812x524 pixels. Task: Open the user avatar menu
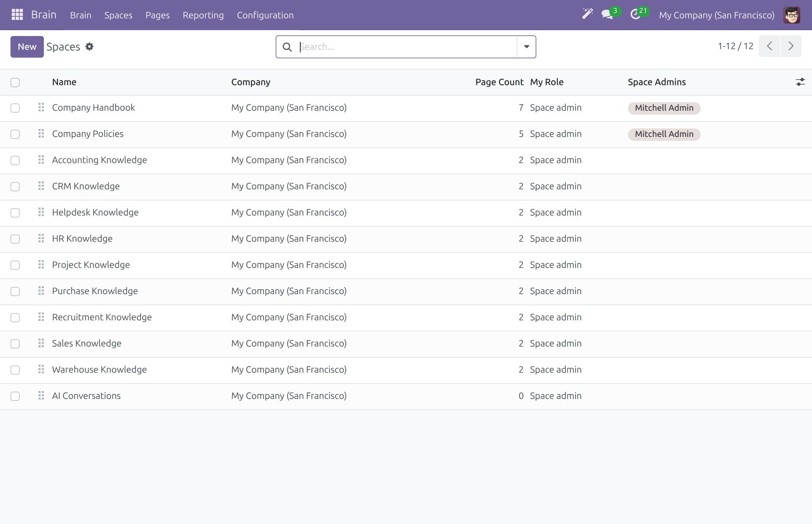point(791,15)
